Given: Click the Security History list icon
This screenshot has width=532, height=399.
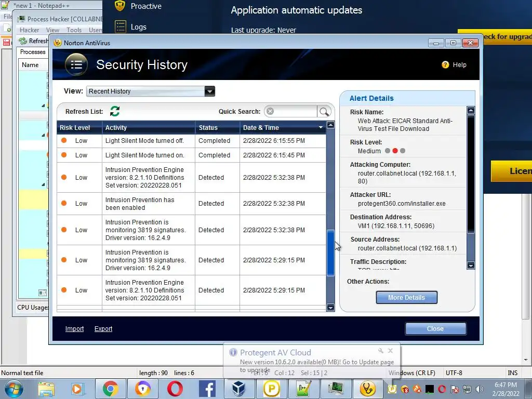Looking at the screenshot, I should [76, 64].
